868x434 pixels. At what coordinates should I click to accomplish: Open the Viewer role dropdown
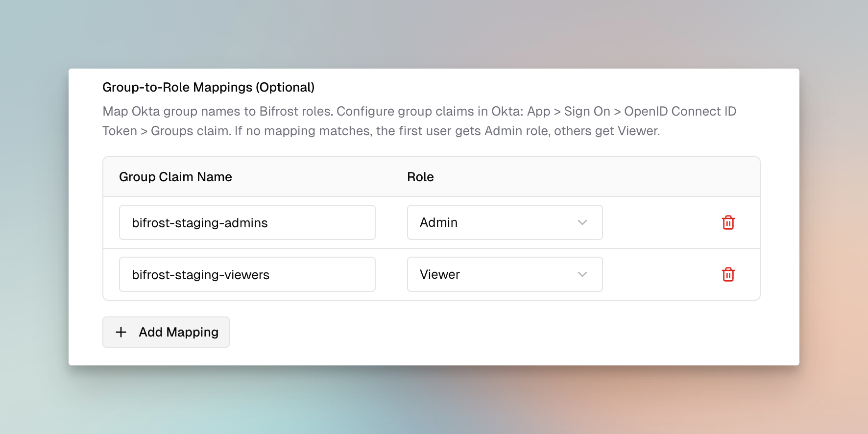[505, 274]
